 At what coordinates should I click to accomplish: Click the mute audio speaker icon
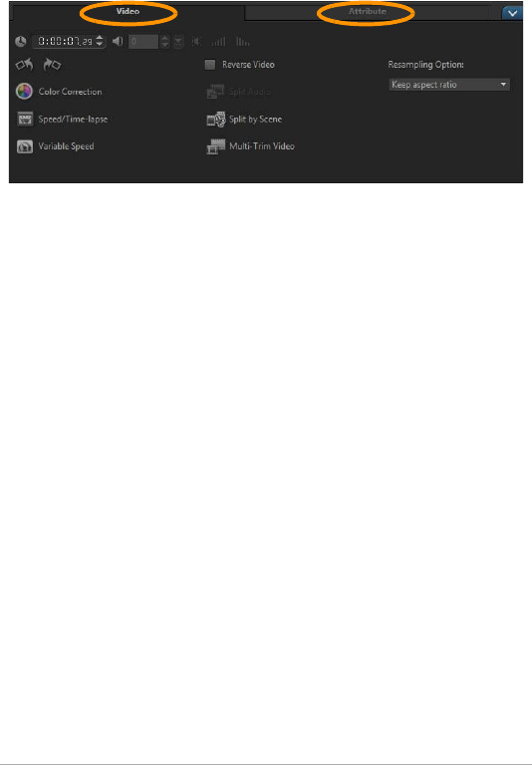[196, 42]
